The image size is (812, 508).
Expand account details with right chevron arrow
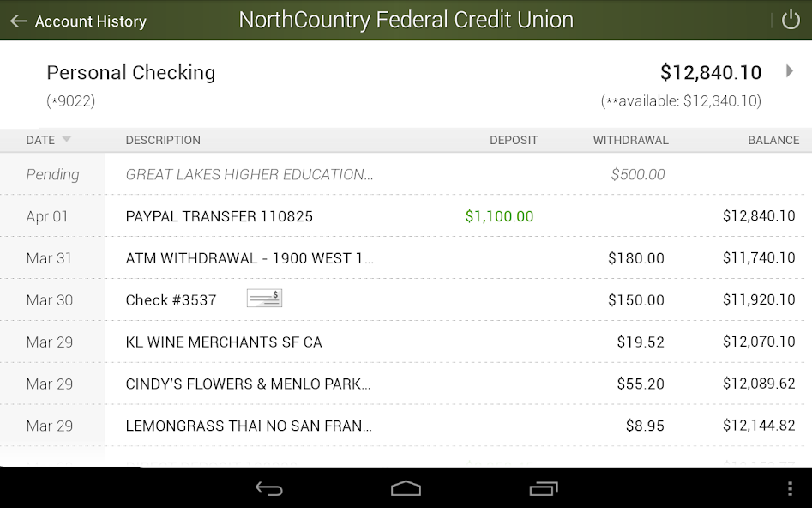click(x=789, y=71)
